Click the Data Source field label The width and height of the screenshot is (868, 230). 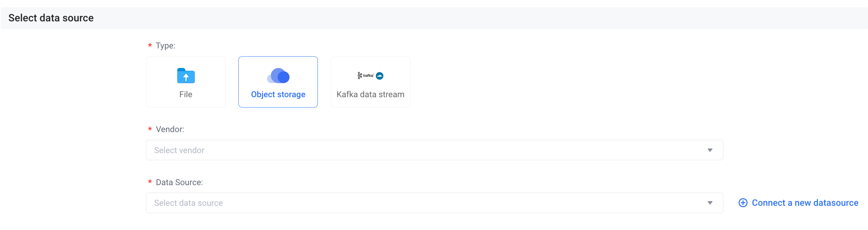[179, 182]
